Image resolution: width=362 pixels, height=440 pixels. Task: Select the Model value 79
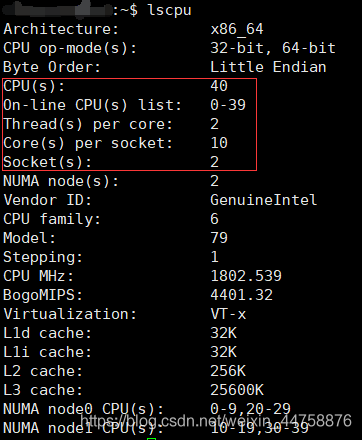pyautogui.click(x=219, y=238)
